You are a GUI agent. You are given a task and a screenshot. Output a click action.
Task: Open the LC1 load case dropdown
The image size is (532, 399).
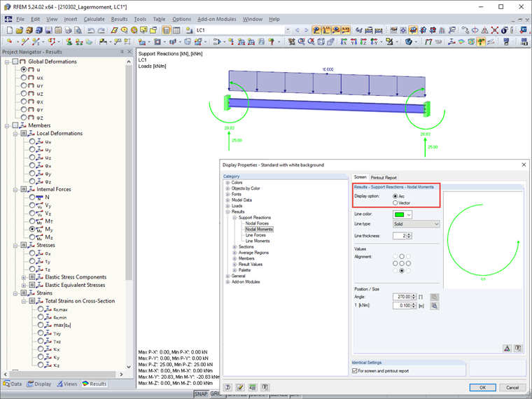[x=288, y=30]
